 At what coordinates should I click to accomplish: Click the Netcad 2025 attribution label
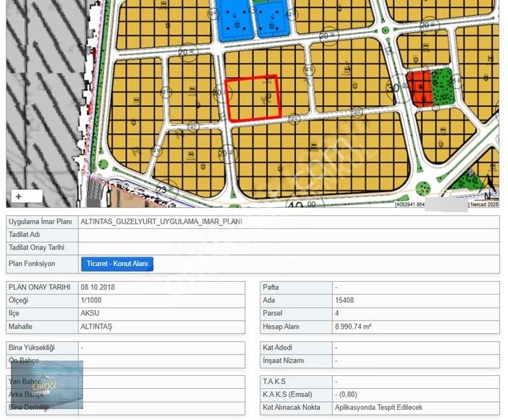(484, 204)
